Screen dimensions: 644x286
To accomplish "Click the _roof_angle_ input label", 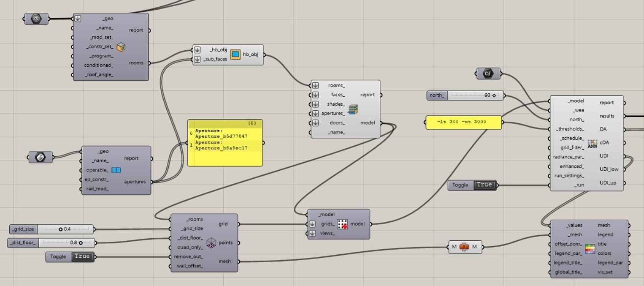I will click(99, 75).
